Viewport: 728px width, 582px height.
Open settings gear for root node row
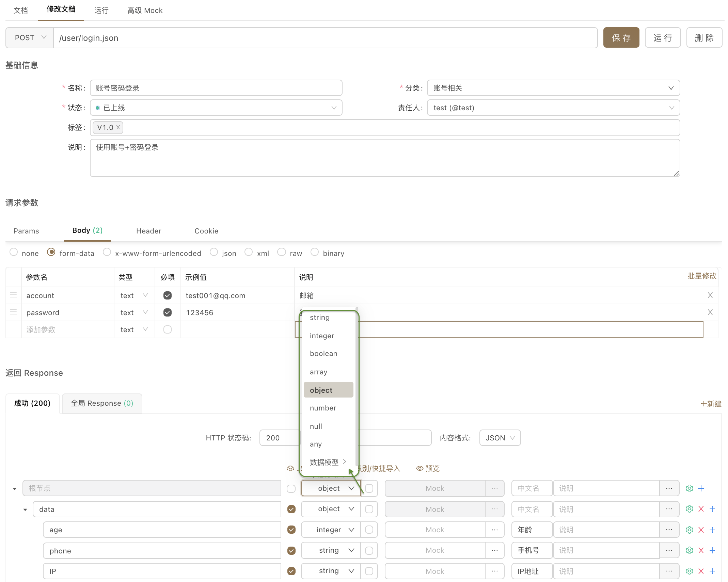(x=689, y=488)
